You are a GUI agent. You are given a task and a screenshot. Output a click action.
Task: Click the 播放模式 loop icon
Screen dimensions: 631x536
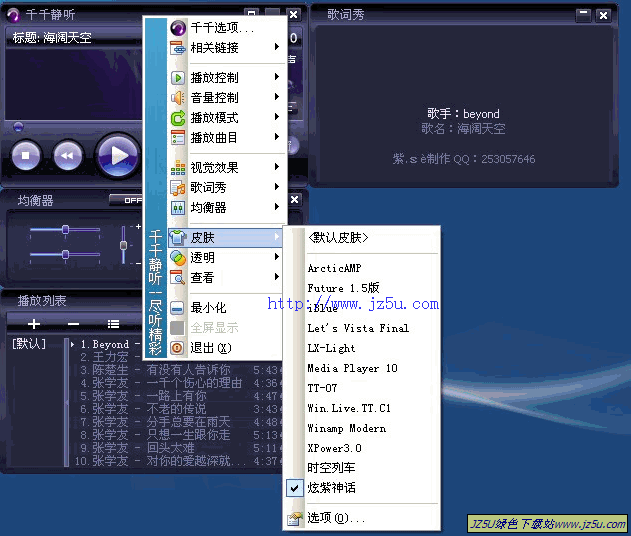pos(177,118)
